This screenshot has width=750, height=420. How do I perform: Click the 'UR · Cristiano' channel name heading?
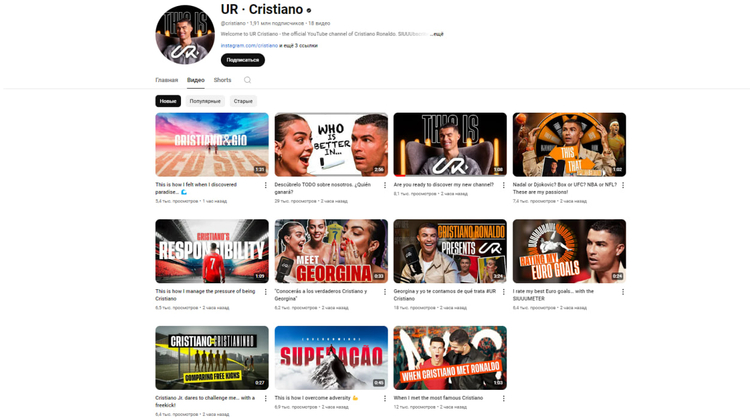(x=262, y=10)
